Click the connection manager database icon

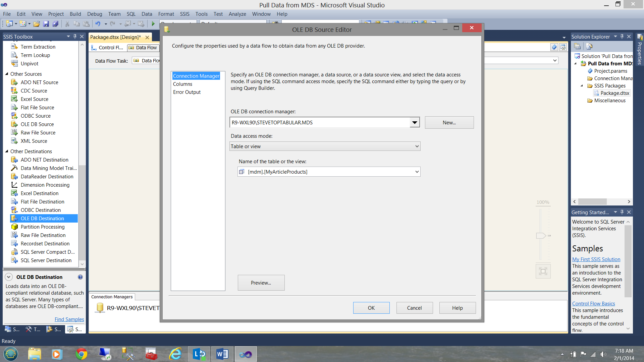click(x=100, y=308)
